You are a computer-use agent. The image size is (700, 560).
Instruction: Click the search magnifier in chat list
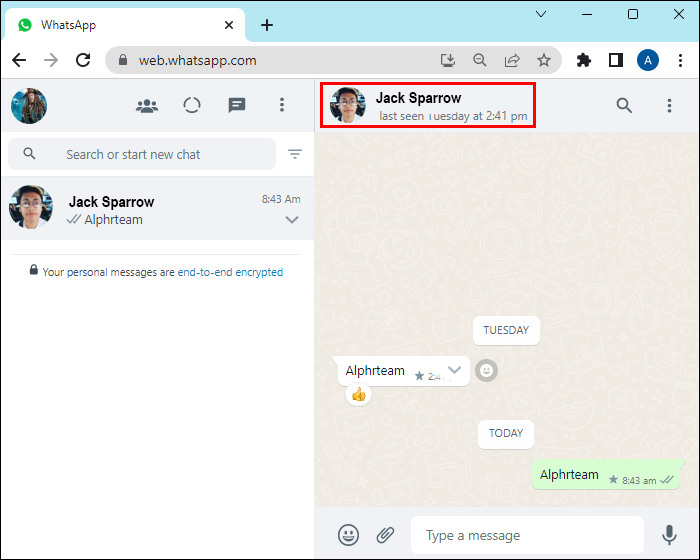pyautogui.click(x=29, y=154)
